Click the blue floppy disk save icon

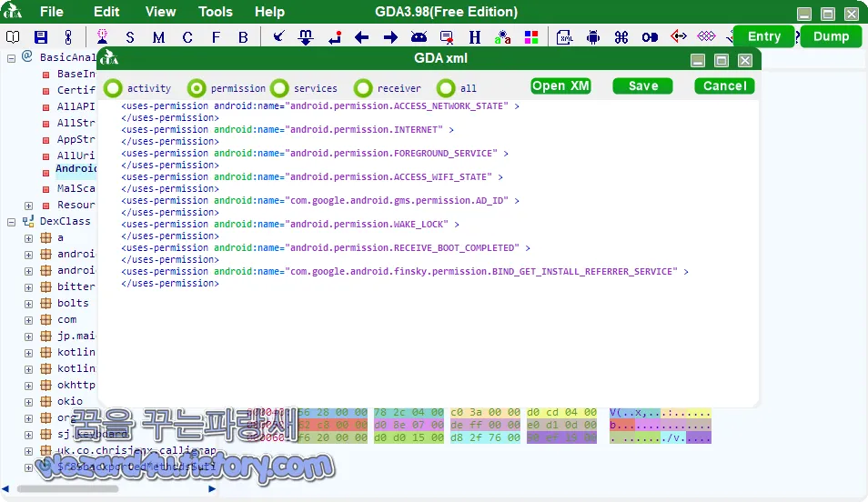(41, 37)
